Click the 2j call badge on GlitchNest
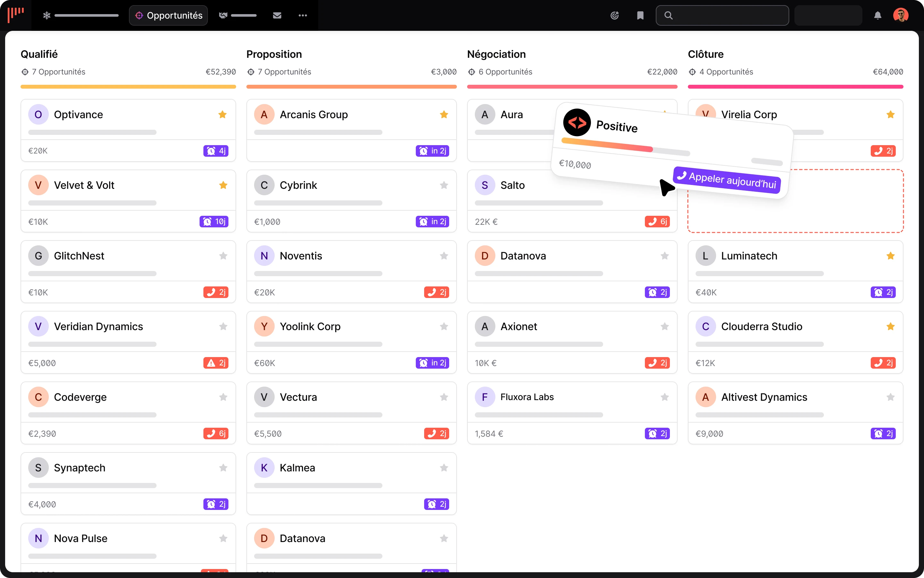924x578 pixels. pyautogui.click(x=216, y=292)
